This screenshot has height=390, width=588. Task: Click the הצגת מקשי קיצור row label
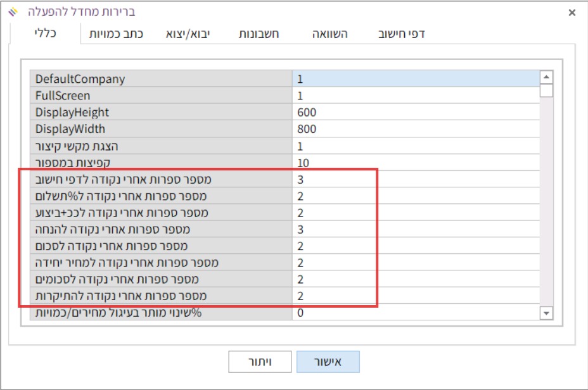161,146
